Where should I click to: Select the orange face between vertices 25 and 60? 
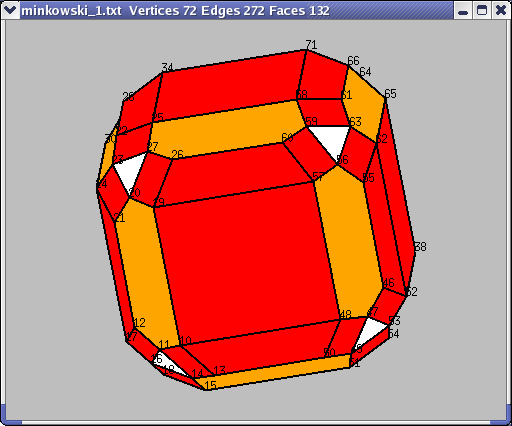pos(223,128)
